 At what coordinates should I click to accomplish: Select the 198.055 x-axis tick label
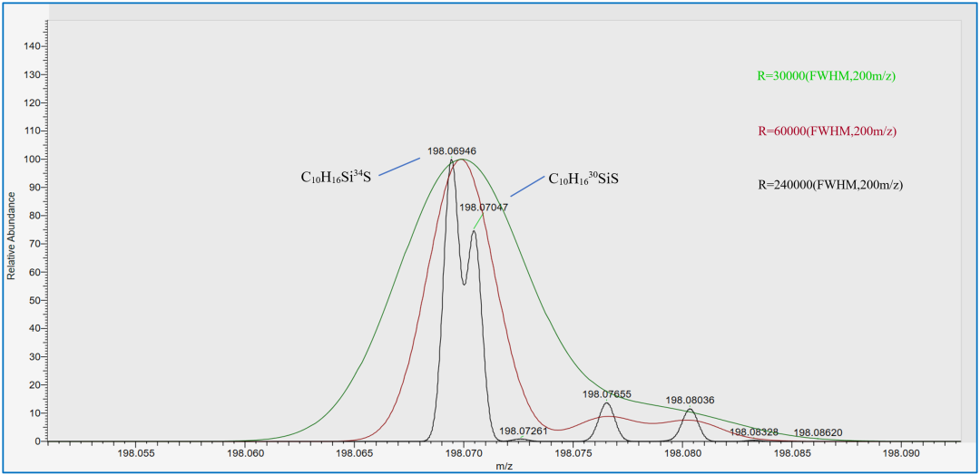click(134, 454)
